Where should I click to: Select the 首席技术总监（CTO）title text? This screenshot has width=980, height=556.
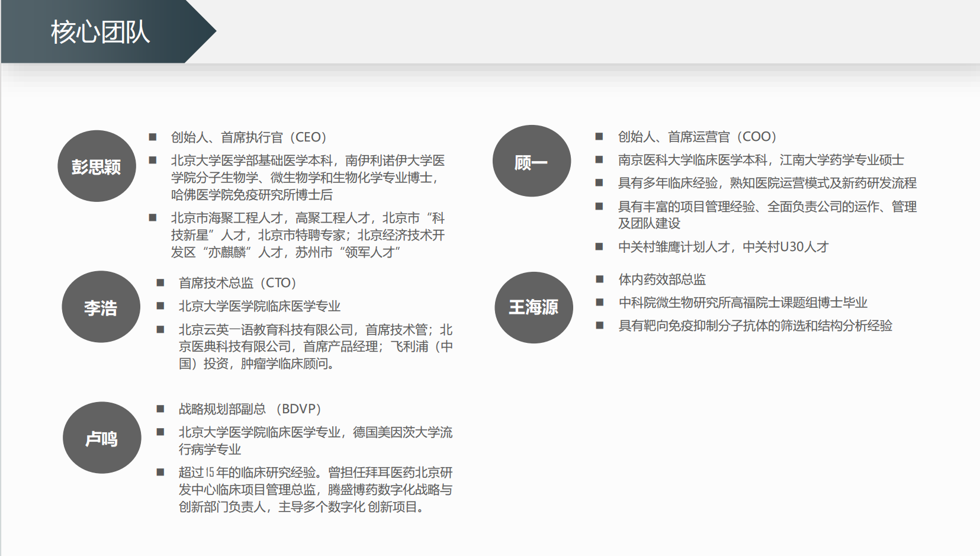237,283
